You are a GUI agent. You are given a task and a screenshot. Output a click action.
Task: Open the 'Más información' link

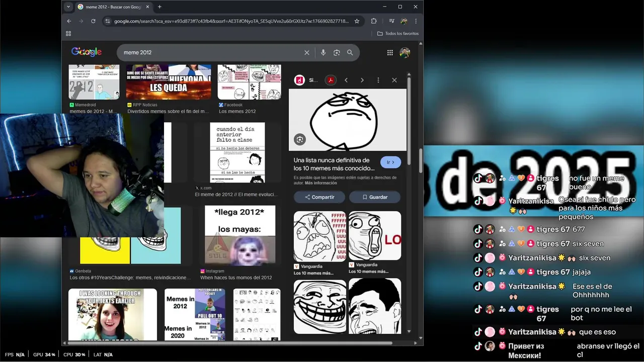click(320, 183)
